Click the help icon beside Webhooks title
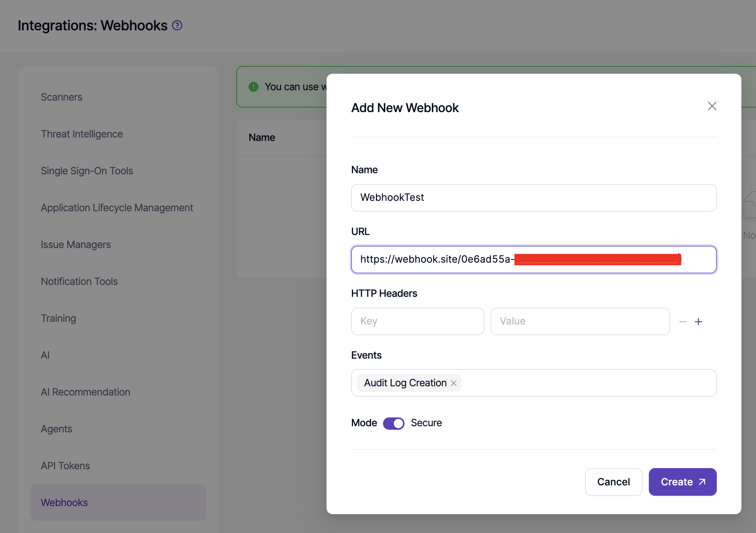The height and width of the screenshot is (533, 756). [177, 25]
